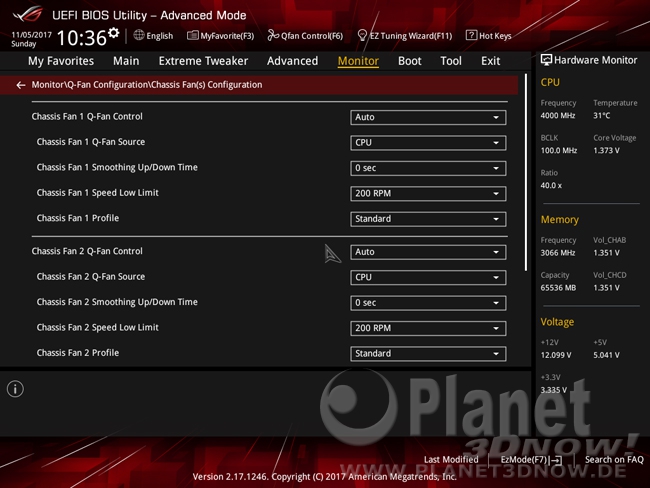Click Search on FAQ link
The image size is (650, 488).
tap(614, 459)
